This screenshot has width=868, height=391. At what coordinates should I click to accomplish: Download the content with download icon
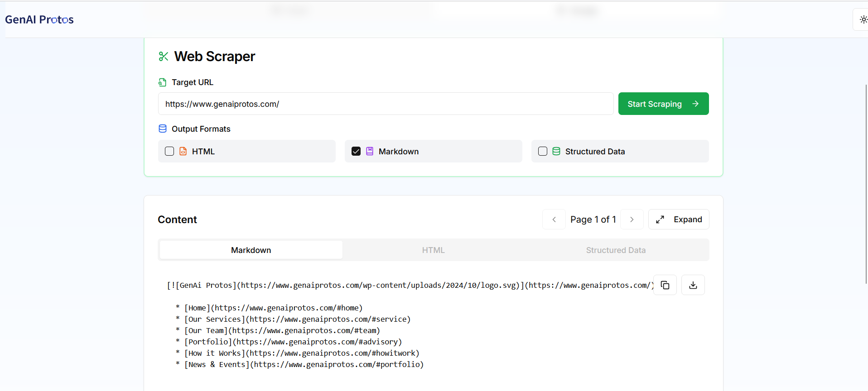point(693,285)
